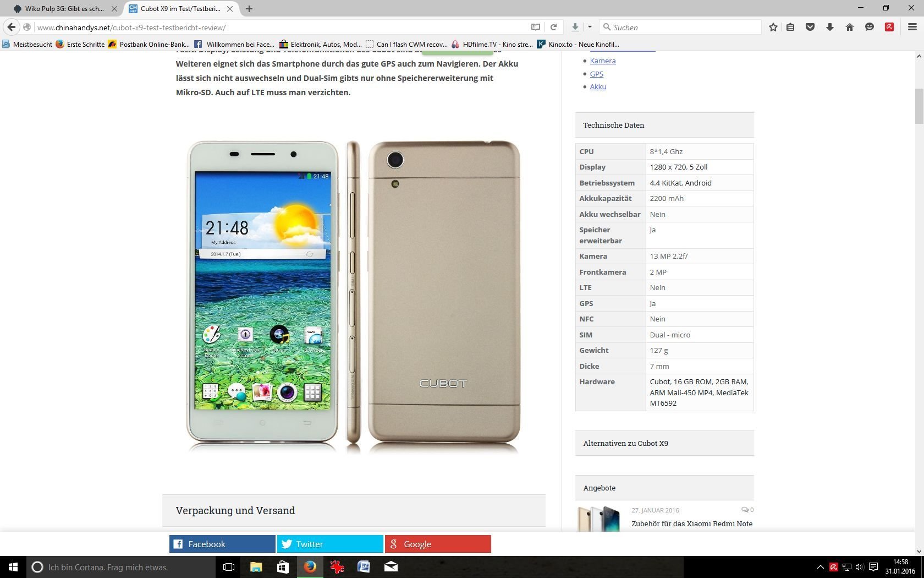The image size is (924, 578).
Task: Open the Windows Start menu
Action: click(13, 567)
